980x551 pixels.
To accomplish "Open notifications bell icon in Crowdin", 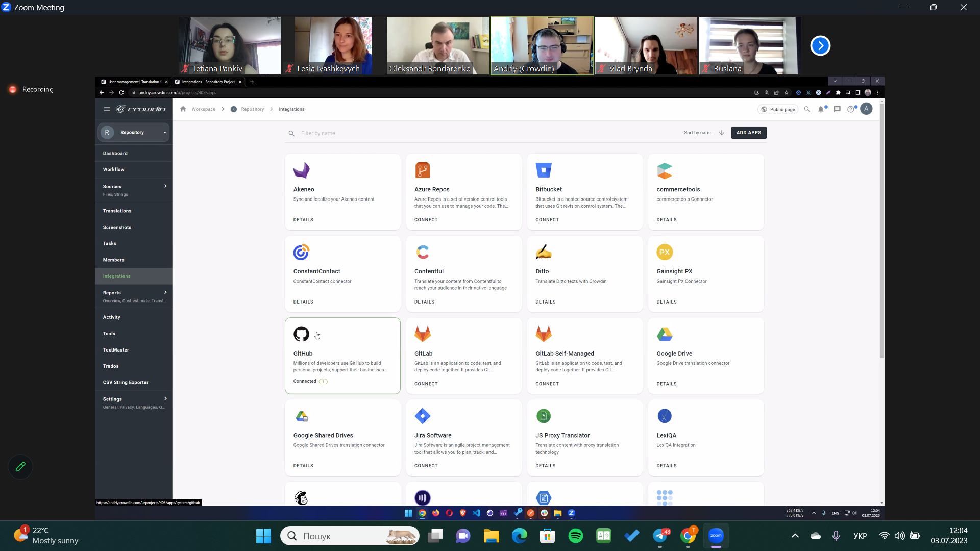I will [x=821, y=109].
